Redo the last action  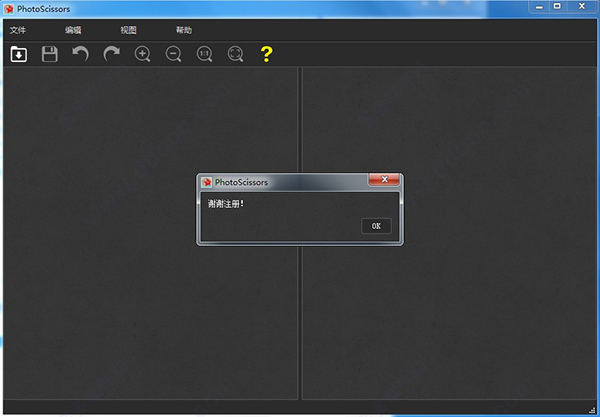(x=112, y=54)
